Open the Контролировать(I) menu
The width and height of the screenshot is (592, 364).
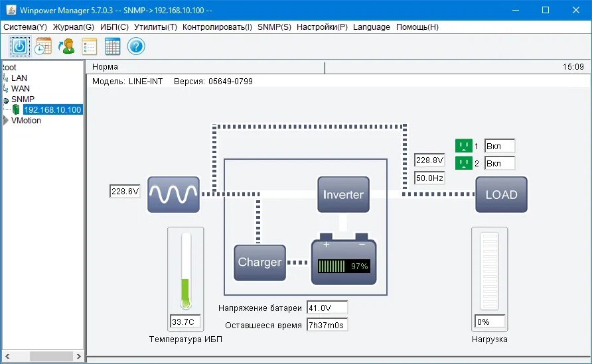tap(217, 27)
